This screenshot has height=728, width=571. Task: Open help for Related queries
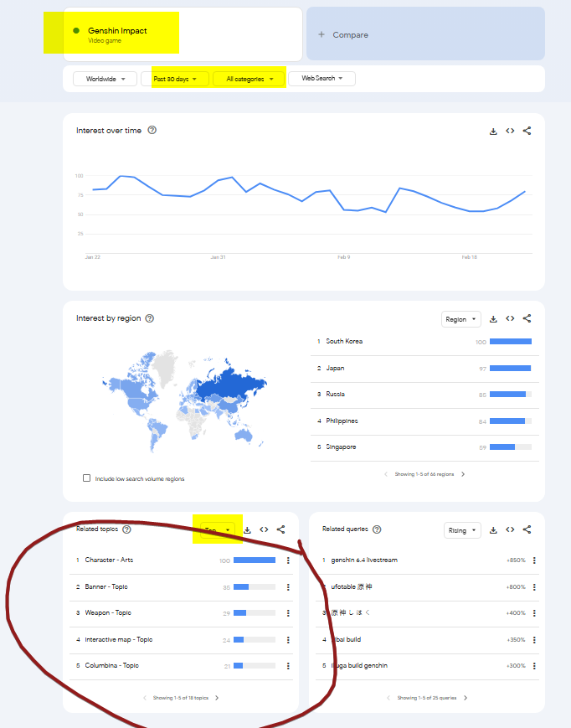[377, 529]
